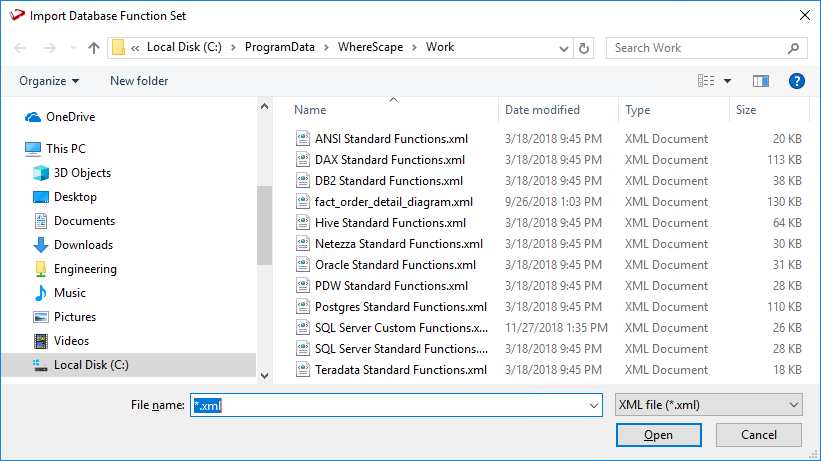Toggle the preview pane icon

click(761, 81)
